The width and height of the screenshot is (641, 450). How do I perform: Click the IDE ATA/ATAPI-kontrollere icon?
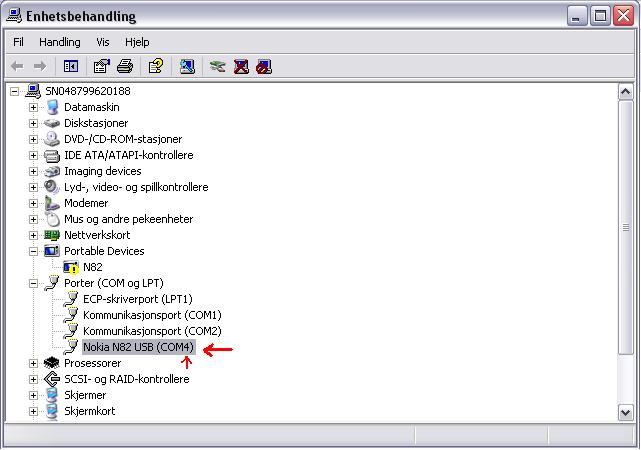(x=52, y=155)
